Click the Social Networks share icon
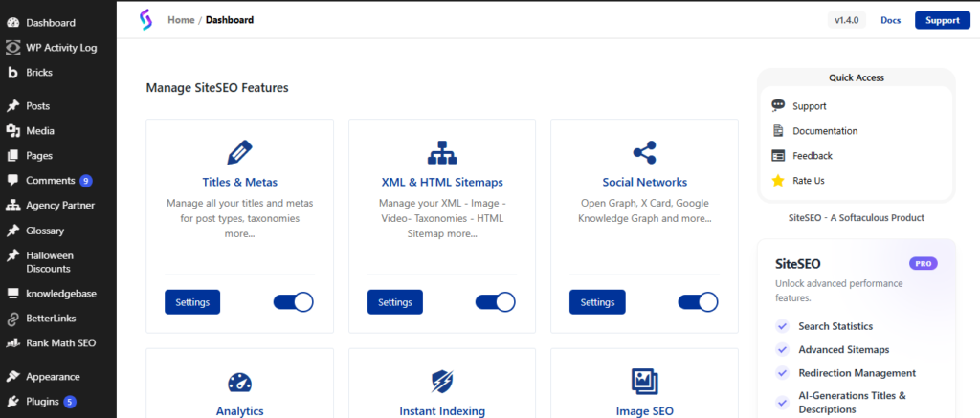Viewport: 980px width, 418px height. pyautogui.click(x=644, y=152)
